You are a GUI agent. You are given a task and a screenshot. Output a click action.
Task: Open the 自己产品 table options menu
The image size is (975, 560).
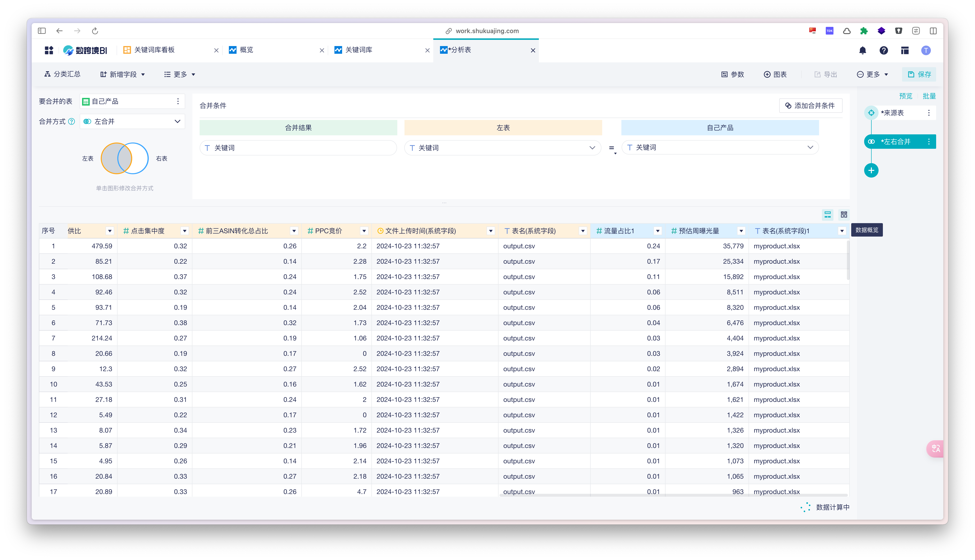click(178, 101)
